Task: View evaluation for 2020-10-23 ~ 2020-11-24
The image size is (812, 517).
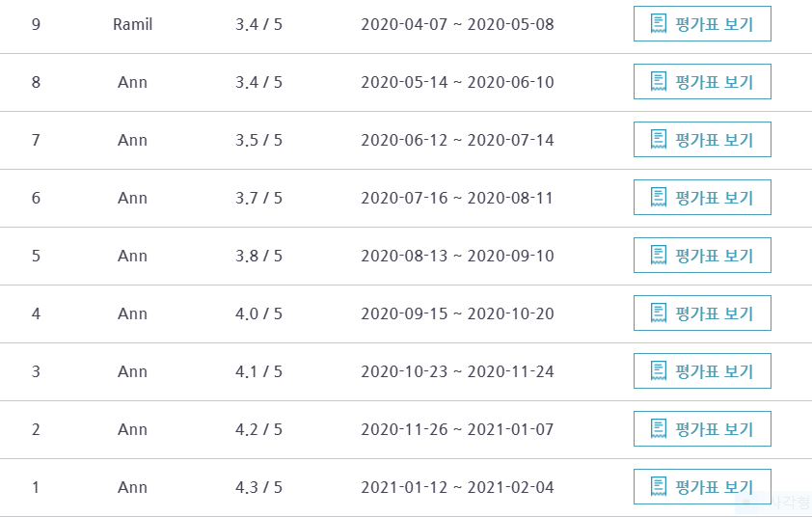Action: (x=702, y=371)
